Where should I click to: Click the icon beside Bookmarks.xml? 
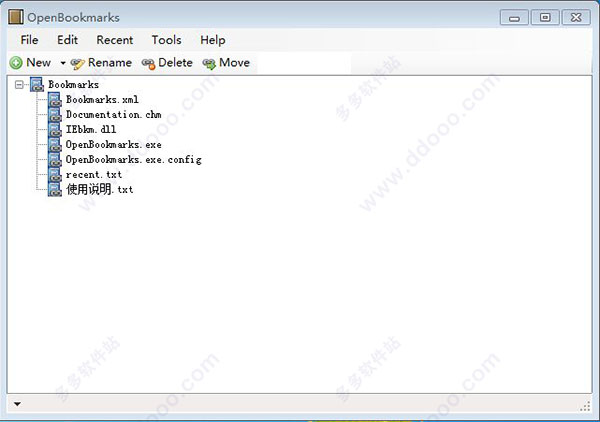pyautogui.click(x=55, y=99)
